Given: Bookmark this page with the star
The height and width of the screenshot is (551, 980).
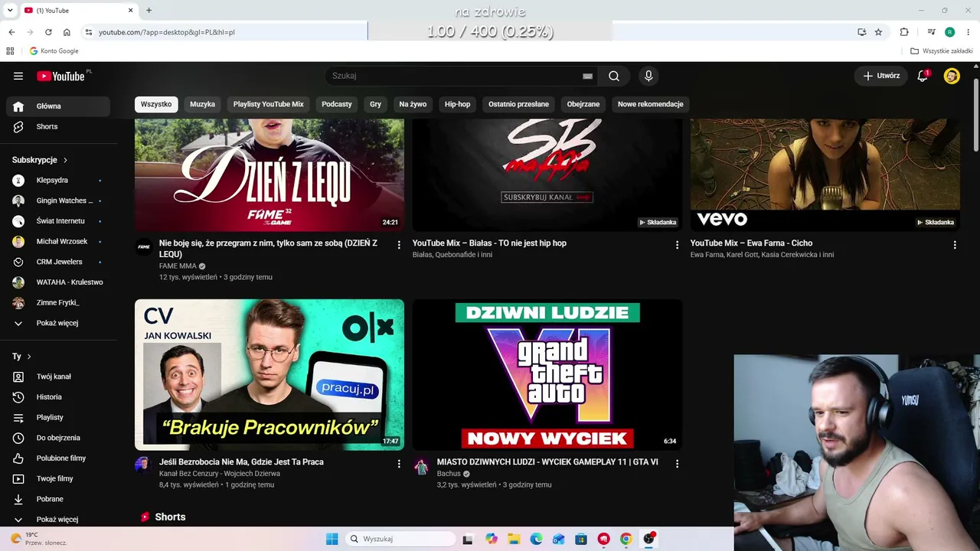Looking at the screenshot, I should point(878,32).
